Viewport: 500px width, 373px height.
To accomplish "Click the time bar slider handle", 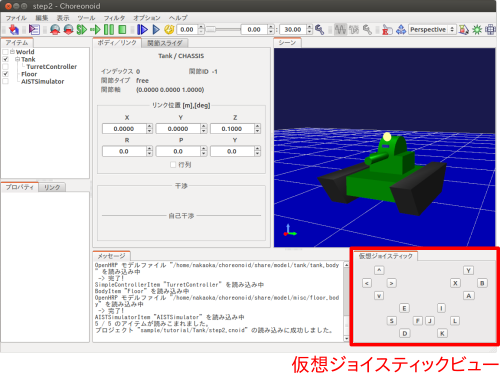I will pos(210,30).
